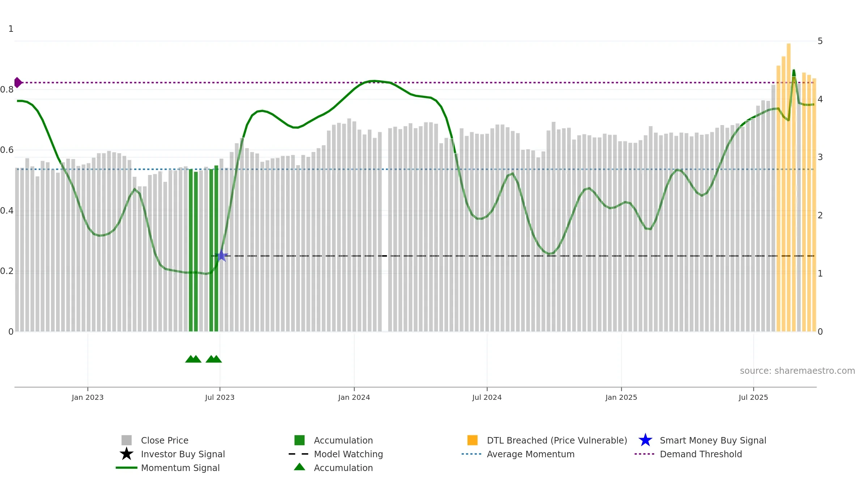
Task: Click the first green accumulation triangle below chart
Action: [x=190, y=359]
